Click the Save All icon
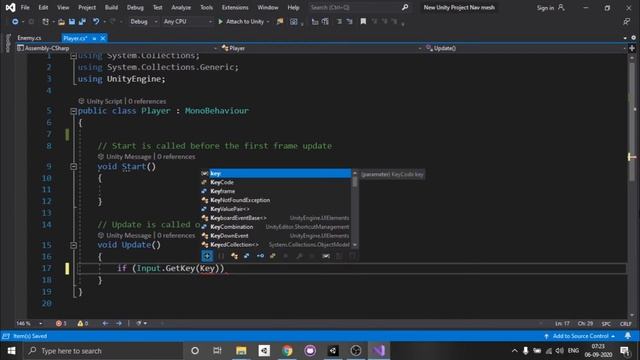Viewport: 640px width, 360px height. click(82, 22)
